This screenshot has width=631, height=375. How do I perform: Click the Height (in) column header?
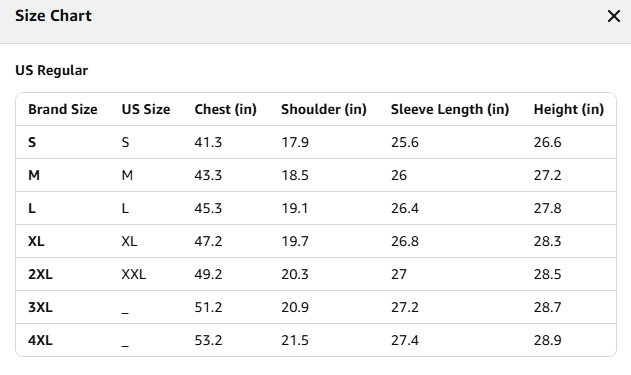pyautogui.click(x=569, y=109)
